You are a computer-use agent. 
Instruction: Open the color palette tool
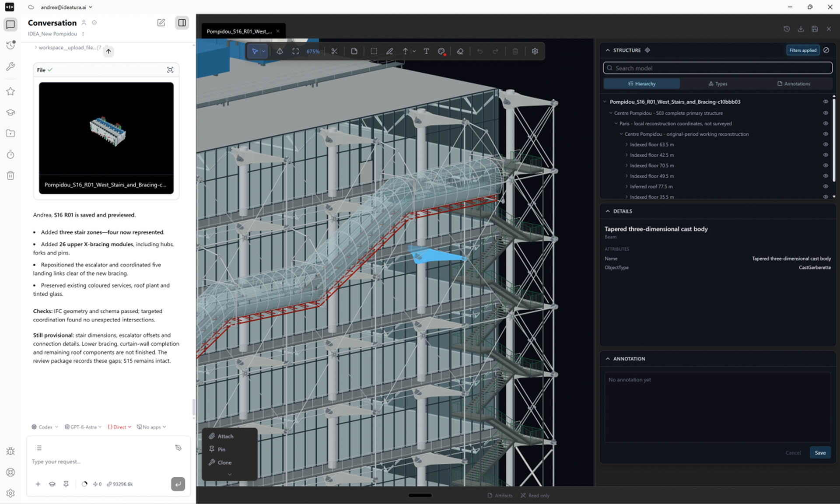tap(441, 51)
